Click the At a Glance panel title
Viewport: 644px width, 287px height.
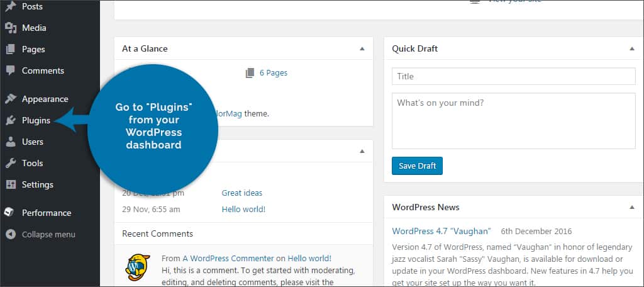coord(145,48)
